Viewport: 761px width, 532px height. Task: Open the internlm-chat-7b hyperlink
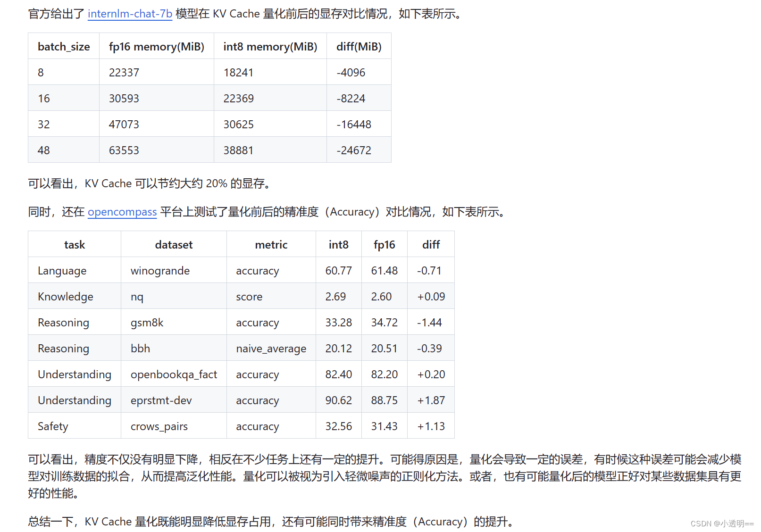click(130, 14)
